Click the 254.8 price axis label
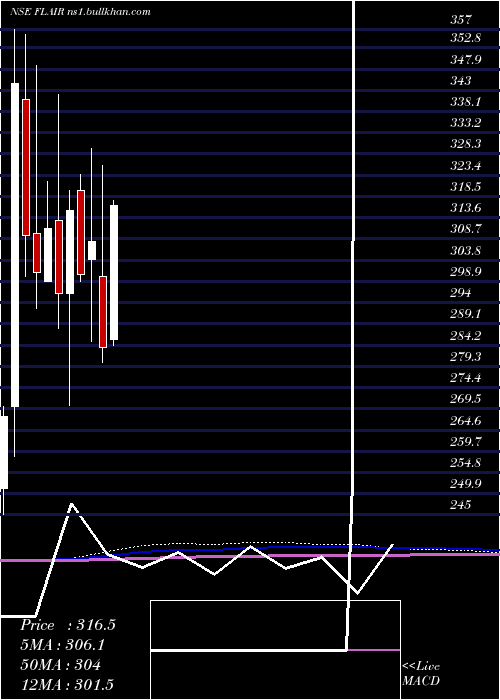Screen dimensions: 500x700 465,462
